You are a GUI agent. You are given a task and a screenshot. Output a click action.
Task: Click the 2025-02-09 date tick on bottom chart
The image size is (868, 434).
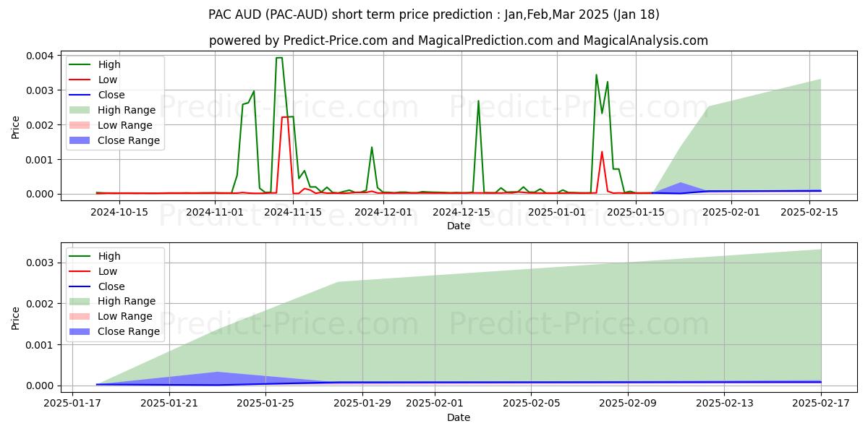point(628,404)
